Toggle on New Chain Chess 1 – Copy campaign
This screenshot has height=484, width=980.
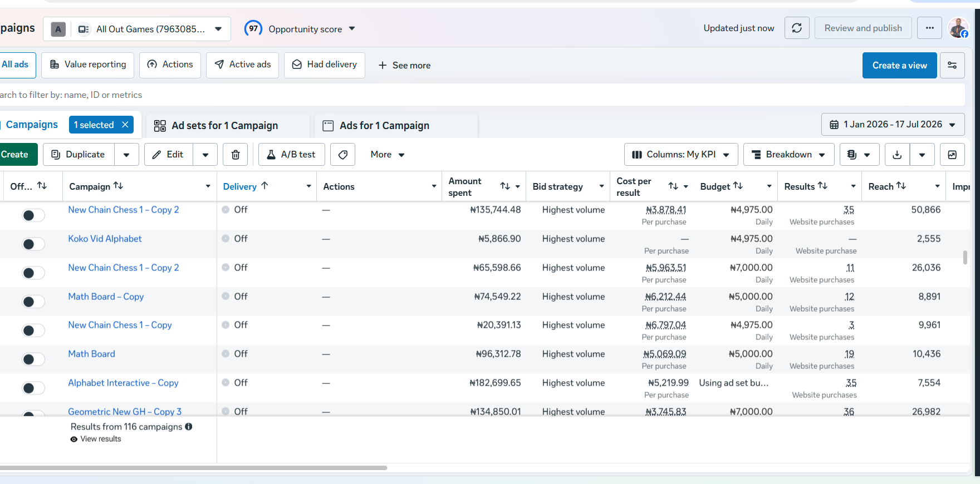pyautogui.click(x=33, y=330)
